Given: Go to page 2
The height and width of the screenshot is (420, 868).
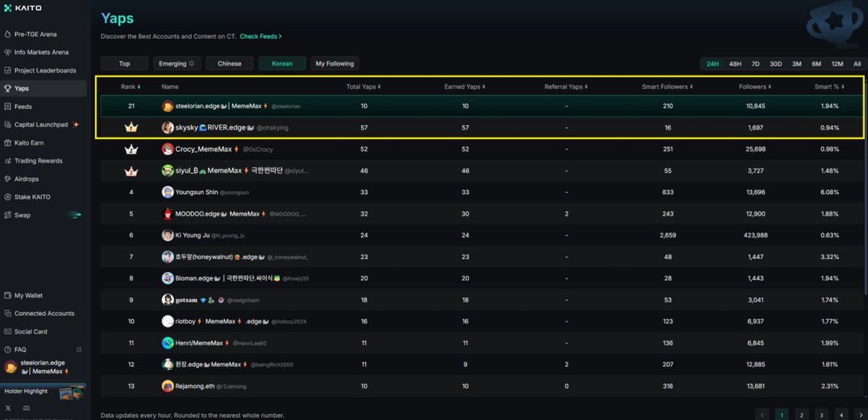Looking at the screenshot, I should tap(801, 414).
